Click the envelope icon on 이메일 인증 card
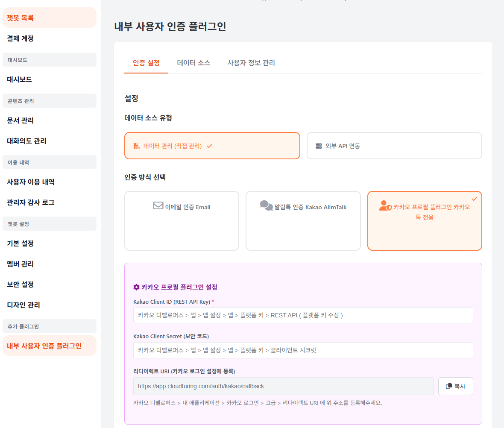Screen dimensions: 504x428 158,207
